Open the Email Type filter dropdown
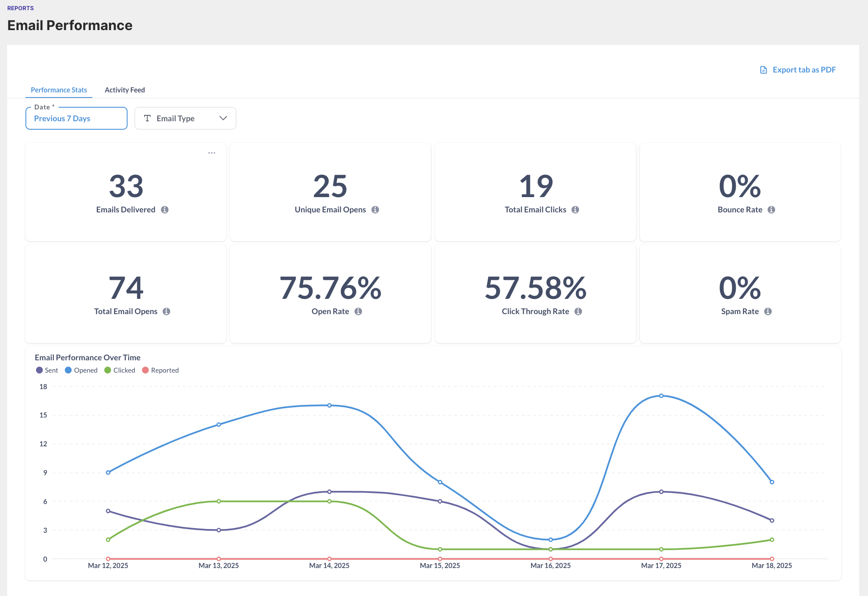Image resolution: width=868 pixels, height=596 pixels. click(x=185, y=118)
